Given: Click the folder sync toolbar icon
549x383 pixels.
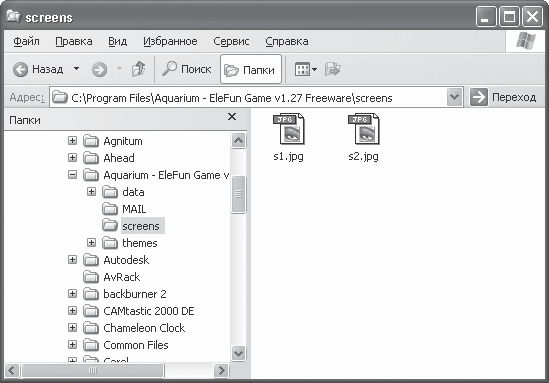Looking at the screenshot, I should 332,69.
